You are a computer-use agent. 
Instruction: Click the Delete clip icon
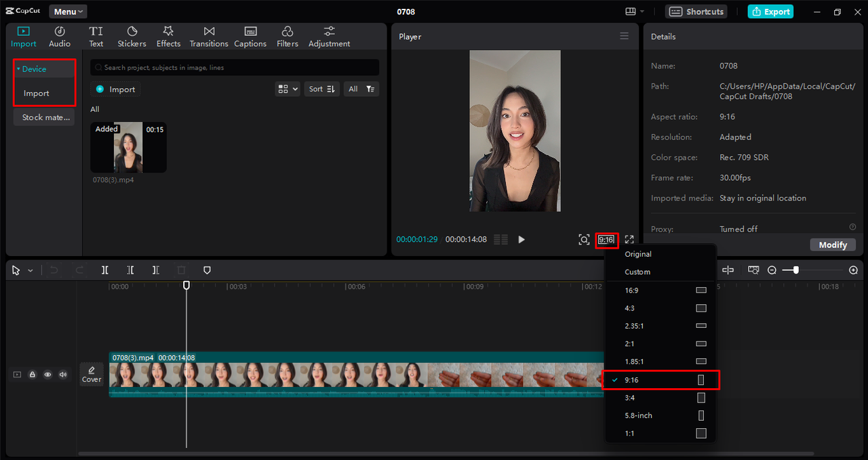(181, 270)
